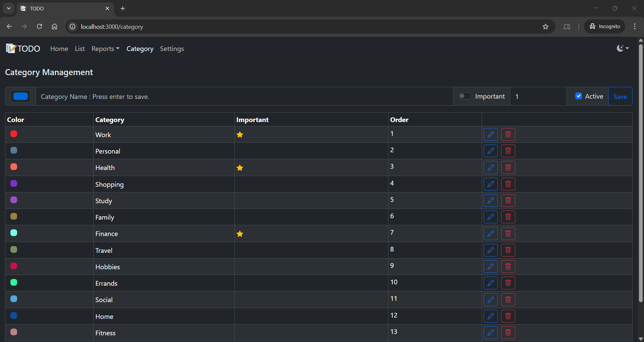Open edit for the Finance category
Screen dimensions: 644x342
coord(490,233)
